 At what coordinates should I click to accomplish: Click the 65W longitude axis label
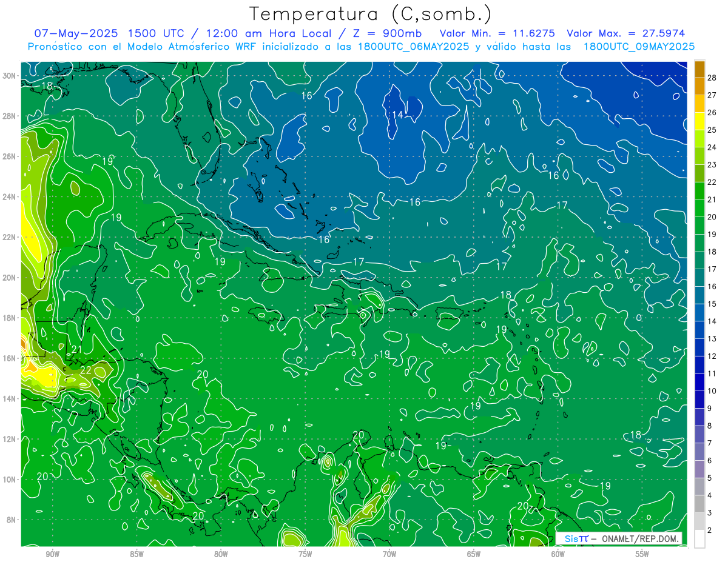click(474, 554)
